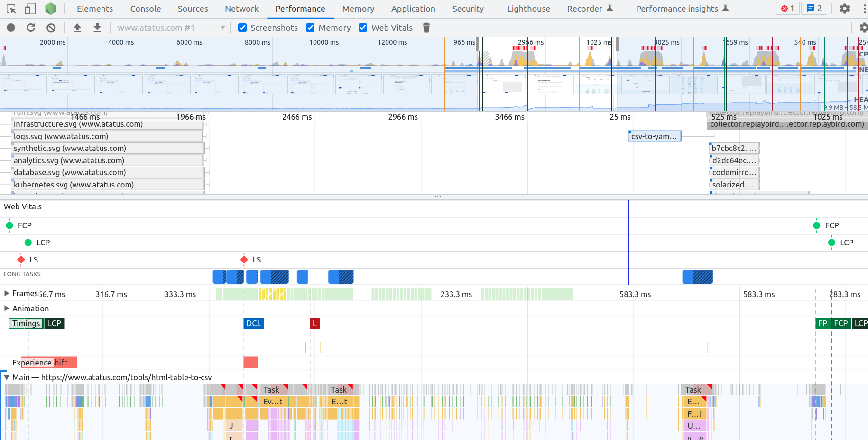Viewport: 868px width, 440px height.
Task: Click the reload and profile icon
Action: (31, 28)
